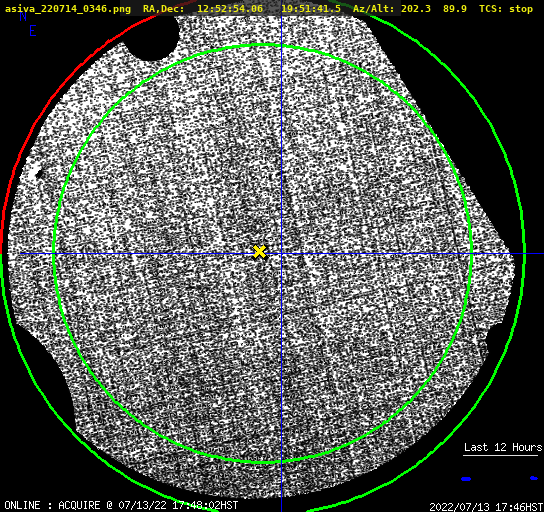The width and height of the screenshot is (544, 512).
Task: Click the blue crosshair intersection point
Action: tap(281, 254)
